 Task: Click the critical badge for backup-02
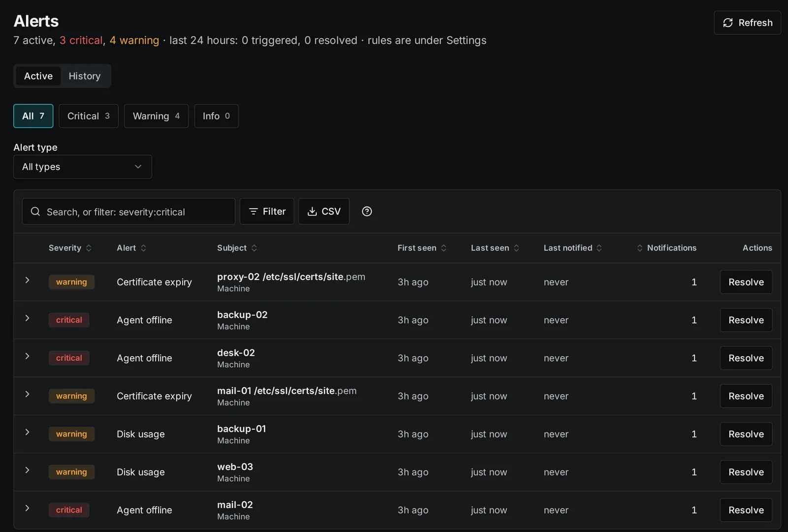[x=69, y=320]
